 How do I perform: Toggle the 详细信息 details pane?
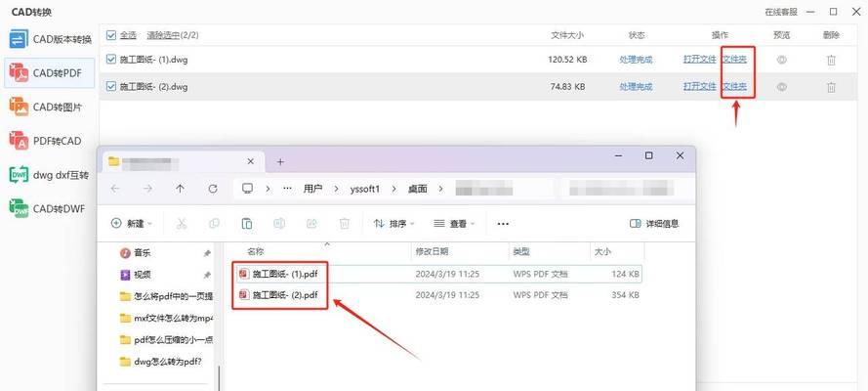pos(654,224)
